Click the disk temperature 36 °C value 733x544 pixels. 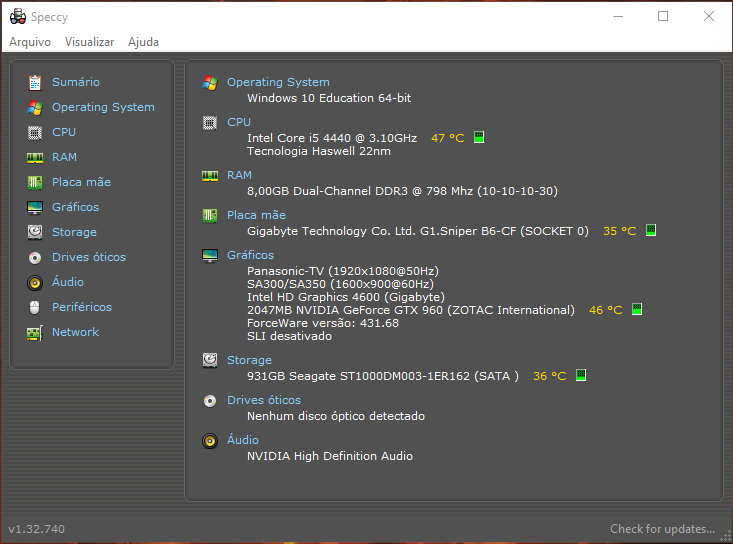point(550,376)
